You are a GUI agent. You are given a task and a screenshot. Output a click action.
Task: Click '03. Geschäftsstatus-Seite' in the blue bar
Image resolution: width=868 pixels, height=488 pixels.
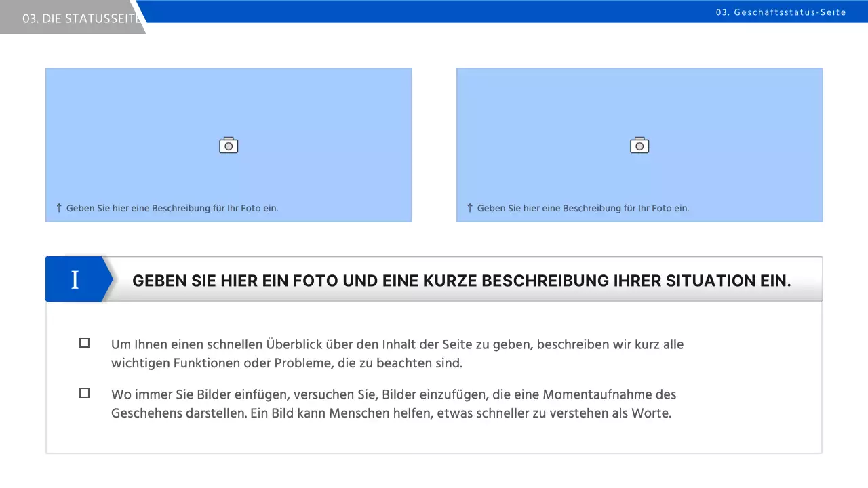click(x=781, y=12)
